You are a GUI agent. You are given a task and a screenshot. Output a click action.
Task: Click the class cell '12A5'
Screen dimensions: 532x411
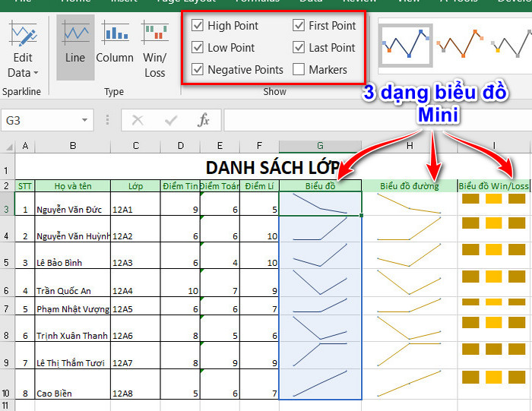pyautogui.click(x=135, y=306)
